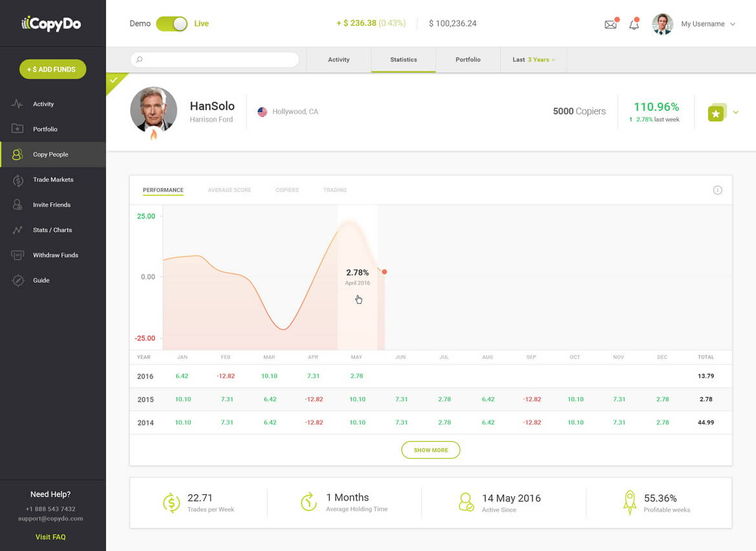Click the +1 888 543 7432 phone number
This screenshot has height=551, width=756.
tap(50, 509)
